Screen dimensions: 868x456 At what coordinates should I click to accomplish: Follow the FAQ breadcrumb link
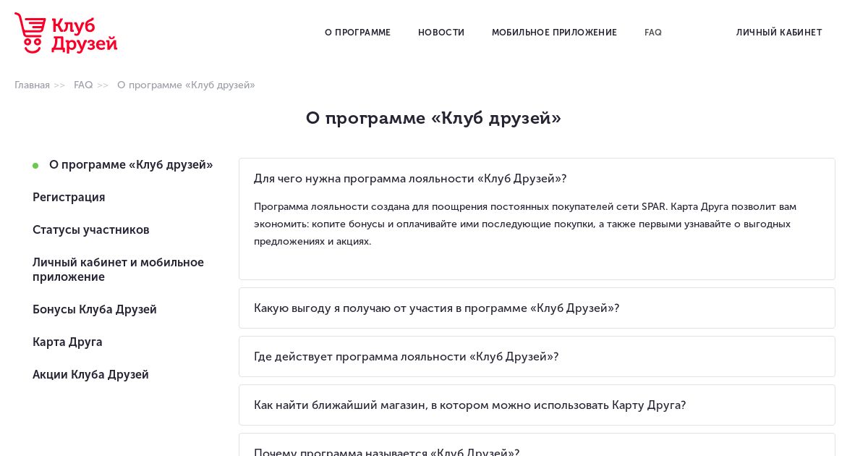coord(83,85)
